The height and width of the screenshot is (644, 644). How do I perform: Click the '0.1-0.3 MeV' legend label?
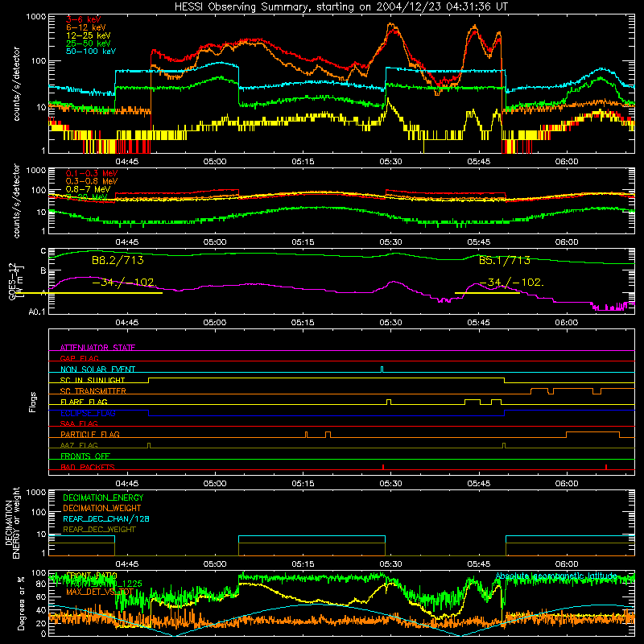[92, 173]
